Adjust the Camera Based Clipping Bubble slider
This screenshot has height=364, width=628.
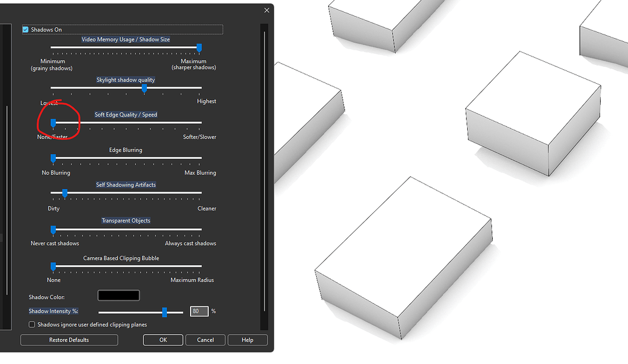tap(53, 266)
